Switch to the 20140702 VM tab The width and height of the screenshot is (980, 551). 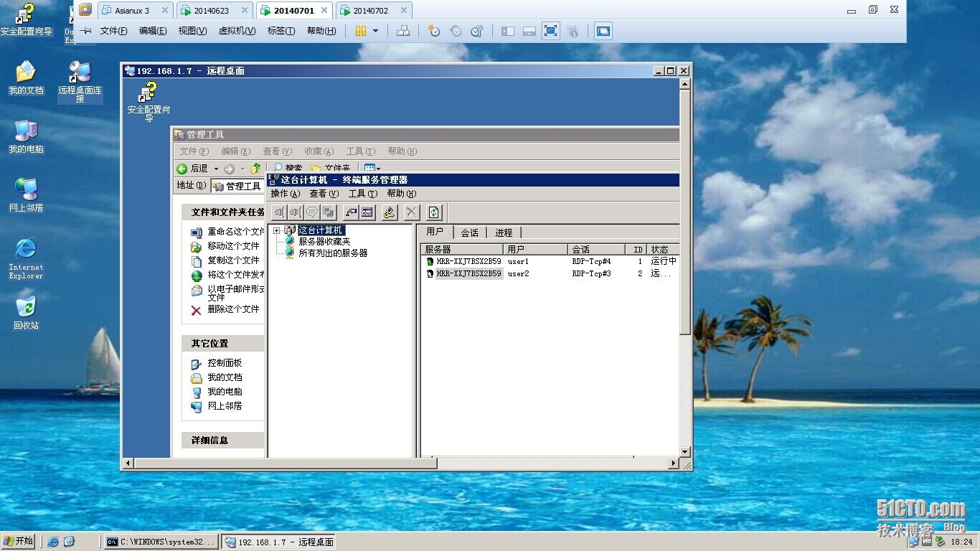click(x=371, y=11)
